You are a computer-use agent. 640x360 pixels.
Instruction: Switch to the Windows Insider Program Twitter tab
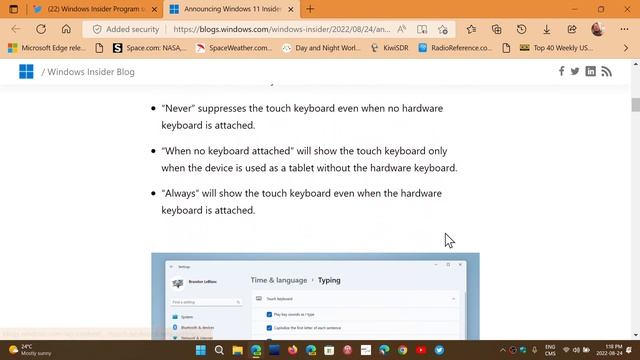pyautogui.click(x=96, y=9)
